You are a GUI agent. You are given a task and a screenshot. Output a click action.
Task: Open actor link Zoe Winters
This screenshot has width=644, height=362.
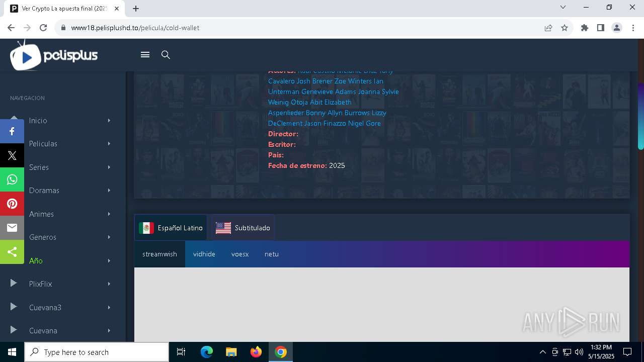(x=353, y=81)
